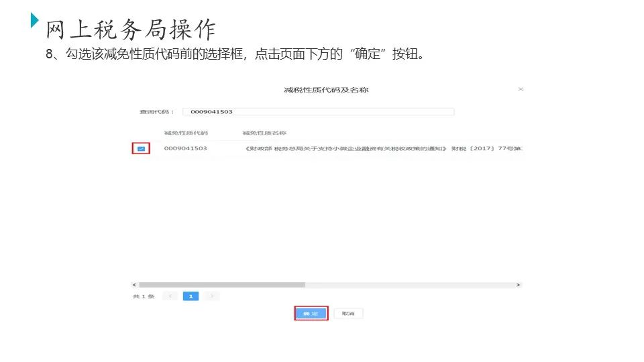Click the 减免性质名称 column header
The height and width of the screenshot is (362, 644).
[264, 133]
